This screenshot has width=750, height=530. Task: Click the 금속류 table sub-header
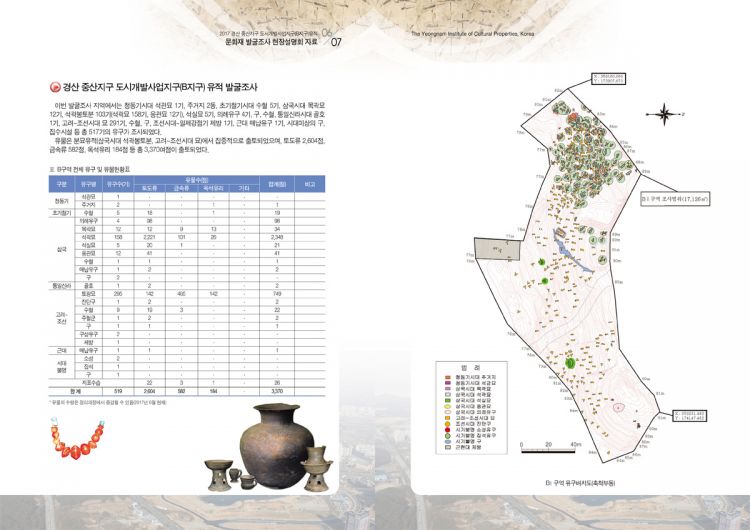(181, 188)
